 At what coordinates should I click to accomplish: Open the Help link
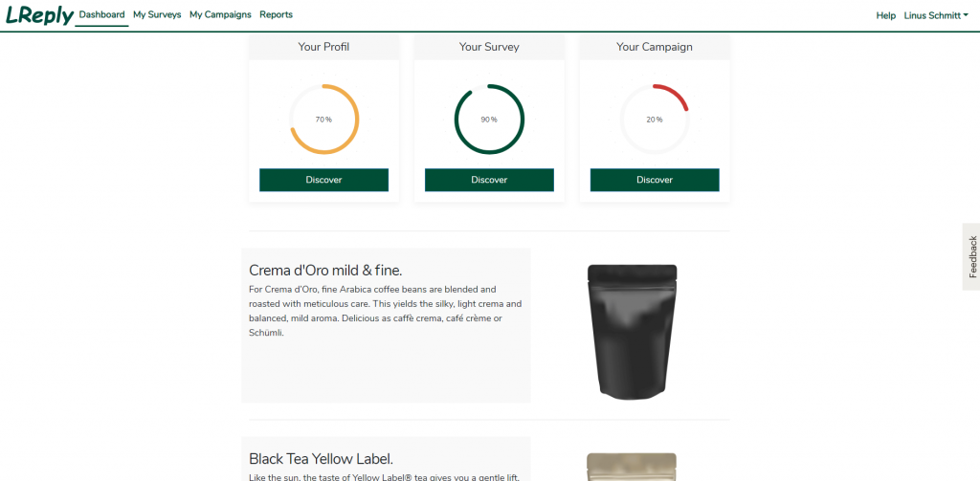tap(885, 15)
